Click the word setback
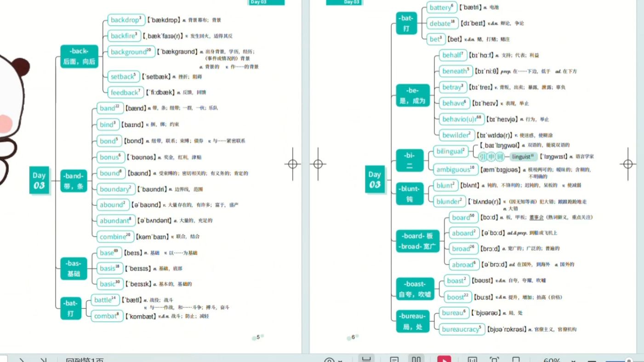Viewport: 644px width, 362px height. click(124, 77)
